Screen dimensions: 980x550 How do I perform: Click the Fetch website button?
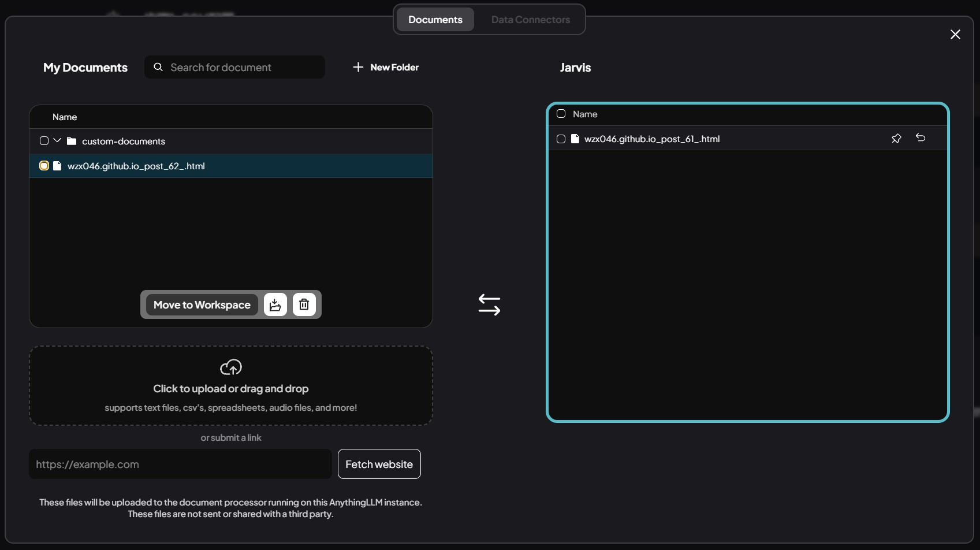click(379, 464)
